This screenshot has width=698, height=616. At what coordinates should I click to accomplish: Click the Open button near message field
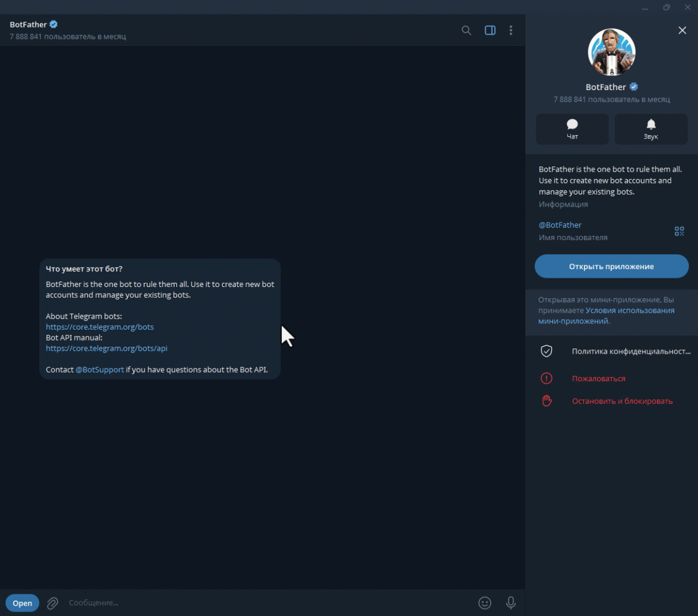pyautogui.click(x=22, y=603)
